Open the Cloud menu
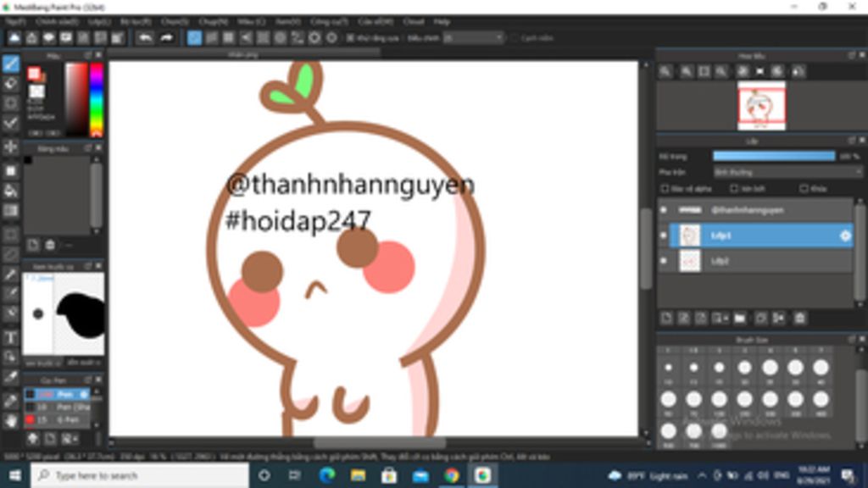 pyautogui.click(x=413, y=21)
